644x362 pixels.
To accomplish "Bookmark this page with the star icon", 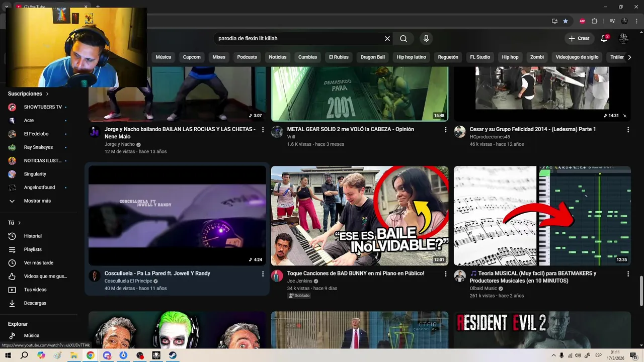I will [x=566, y=21].
